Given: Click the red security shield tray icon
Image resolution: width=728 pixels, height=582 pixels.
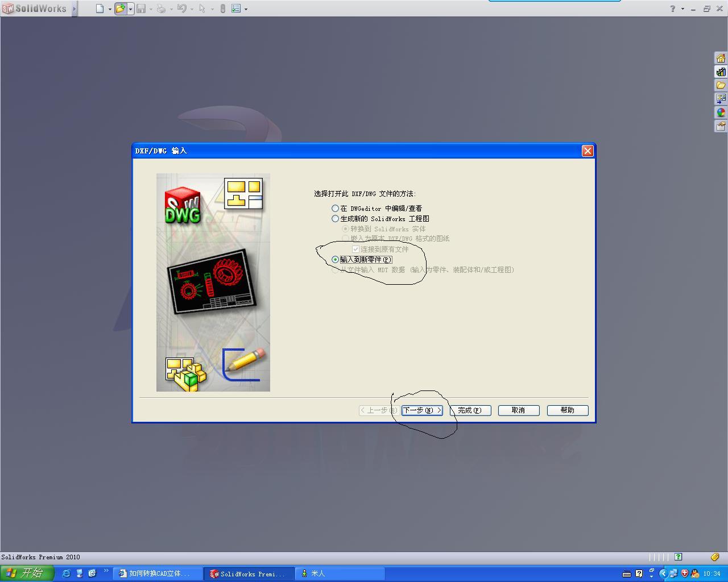Looking at the screenshot, I should (x=684, y=574).
